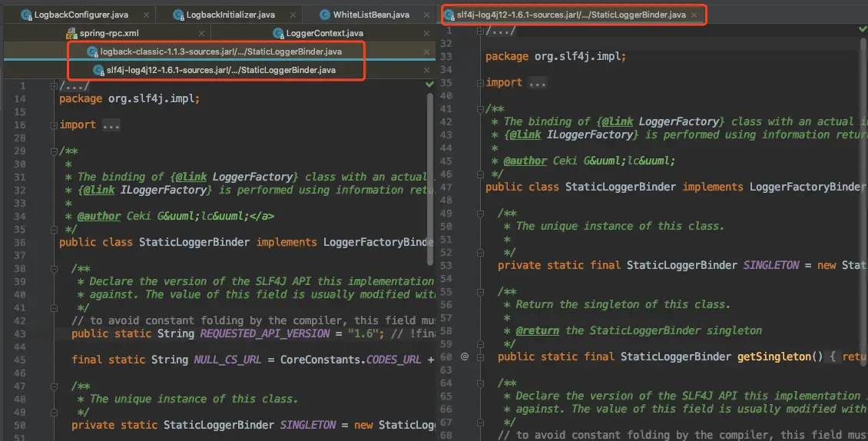Click the vertical scrollbar of the left editor
868x441 pixels.
click(x=431, y=179)
